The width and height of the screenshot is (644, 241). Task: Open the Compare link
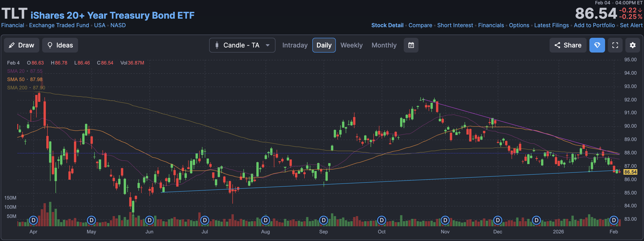[x=420, y=25]
